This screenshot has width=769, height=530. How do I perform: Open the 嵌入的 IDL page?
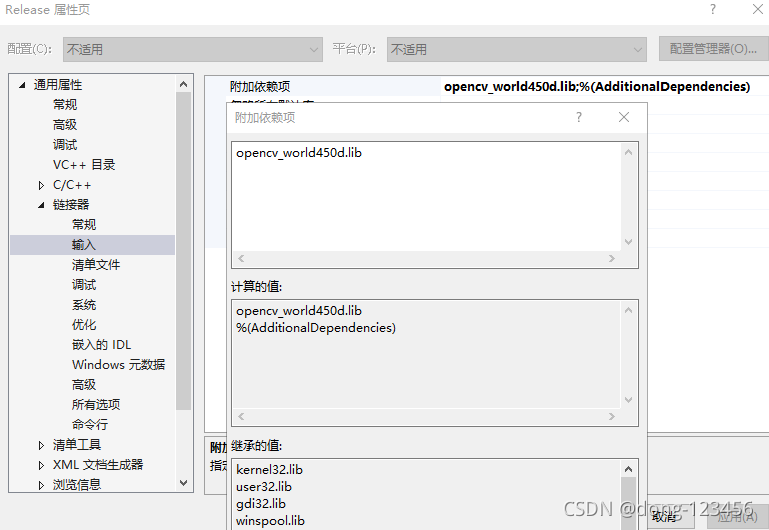tap(102, 345)
